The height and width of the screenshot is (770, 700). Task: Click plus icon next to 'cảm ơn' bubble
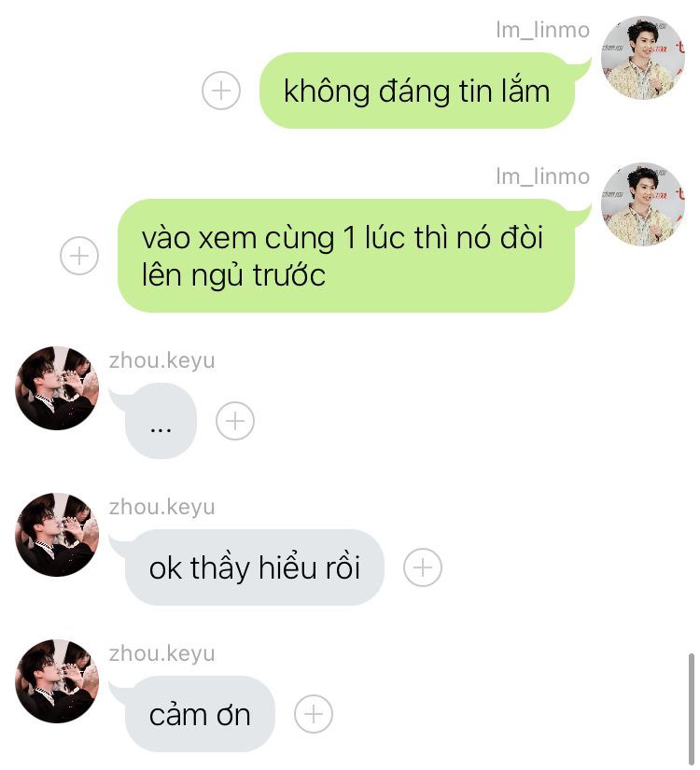(314, 714)
